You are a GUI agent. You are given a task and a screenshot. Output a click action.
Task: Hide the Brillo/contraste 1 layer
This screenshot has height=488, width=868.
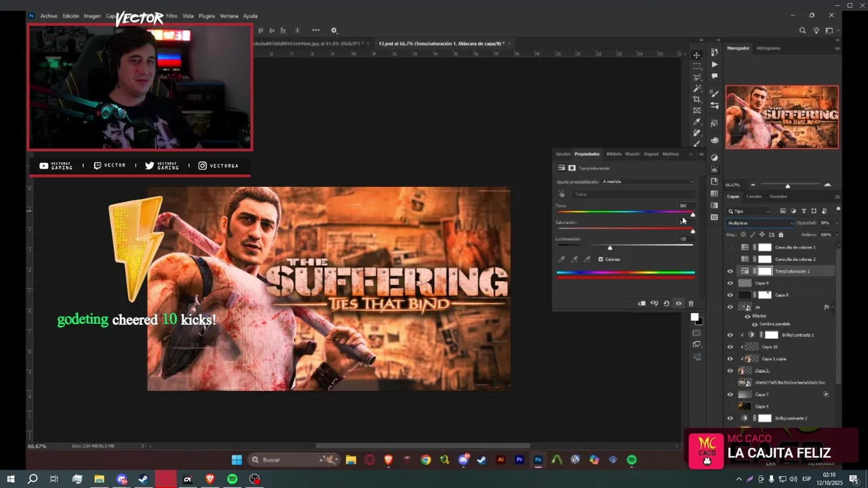click(730, 335)
